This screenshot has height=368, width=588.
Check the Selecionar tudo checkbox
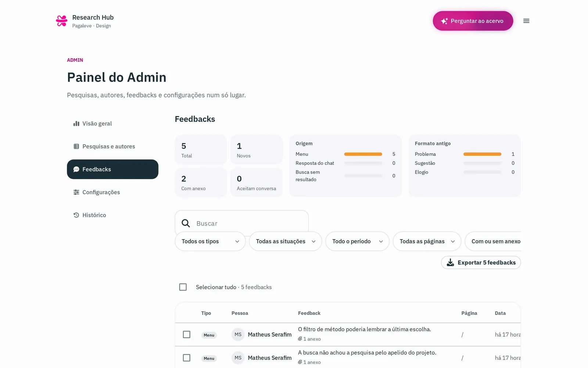click(x=183, y=287)
